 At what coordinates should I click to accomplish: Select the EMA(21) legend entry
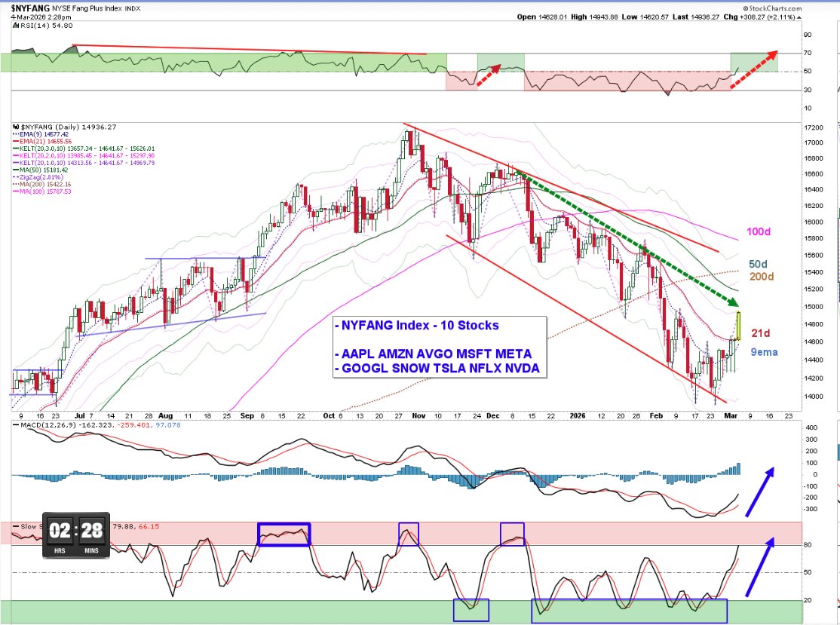pos(41,142)
